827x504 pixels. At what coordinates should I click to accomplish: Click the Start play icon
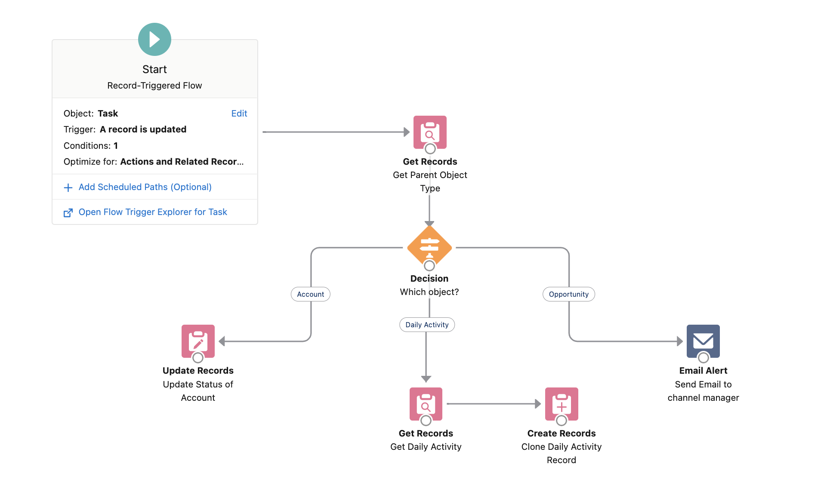(154, 39)
